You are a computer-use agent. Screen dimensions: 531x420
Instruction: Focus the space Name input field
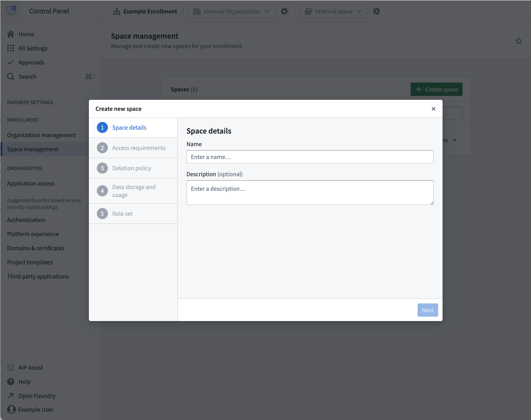click(310, 157)
